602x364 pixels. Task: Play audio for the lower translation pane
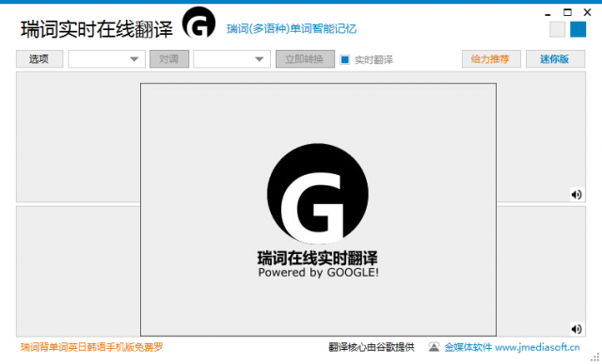(x=576, y=329)
